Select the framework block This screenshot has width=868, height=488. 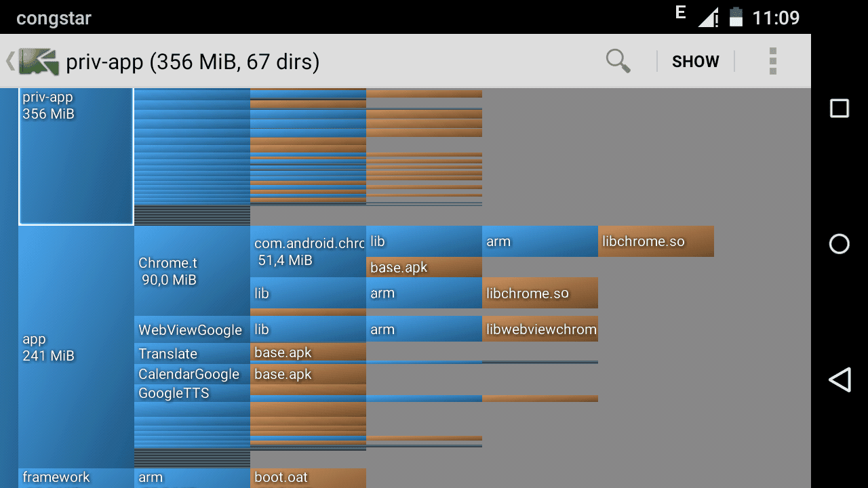76,478
